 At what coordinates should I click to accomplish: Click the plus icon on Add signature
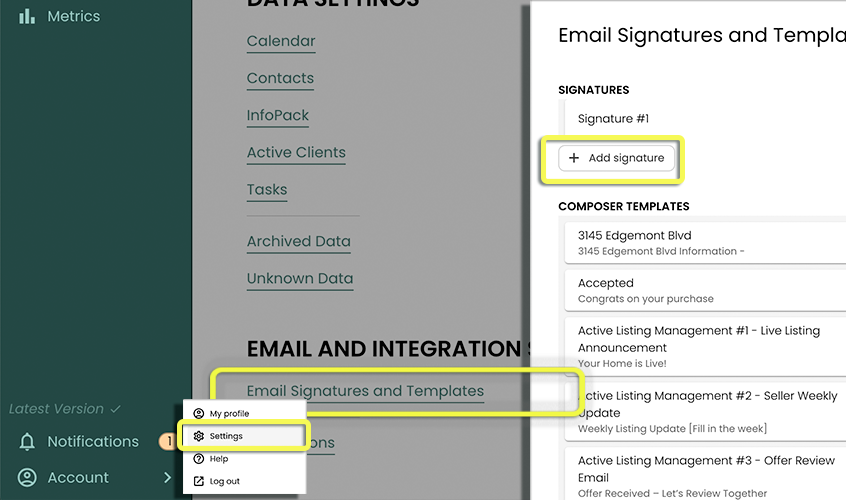(574, 158)
